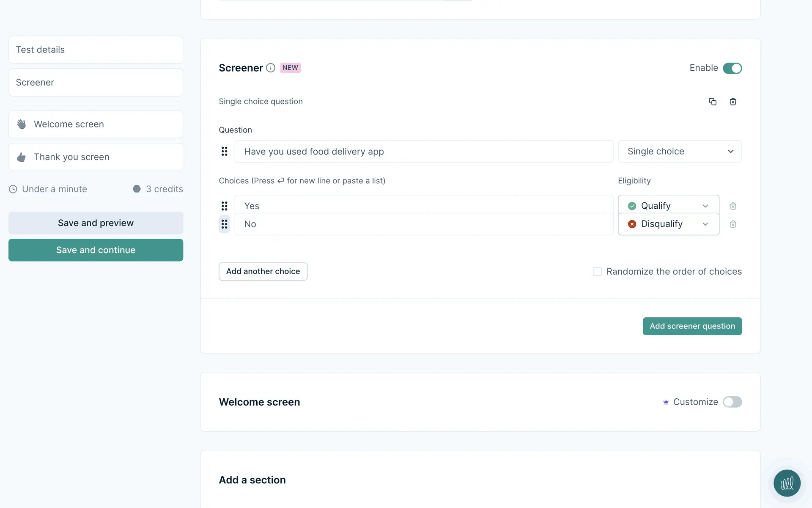Screen dimensions: 812x508
Task: Duplicate the single choice question
Action: (x=713, y=102)
